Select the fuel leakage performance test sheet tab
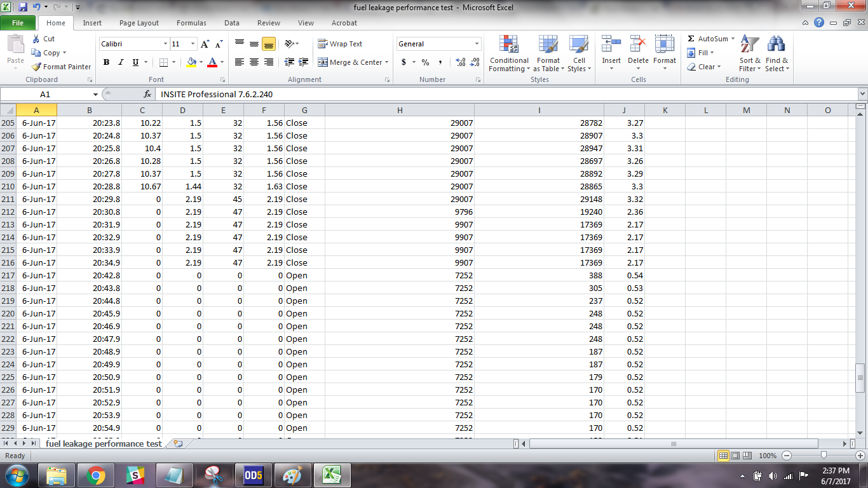Screen dimensions: 868x488 point(104,444)
